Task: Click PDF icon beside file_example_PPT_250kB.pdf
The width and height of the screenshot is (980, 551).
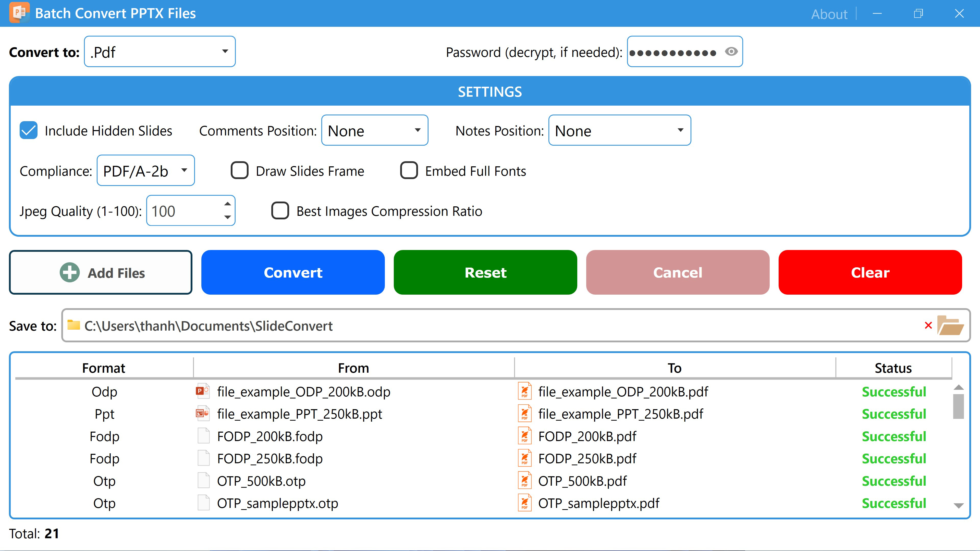Action: click(525, 413)
